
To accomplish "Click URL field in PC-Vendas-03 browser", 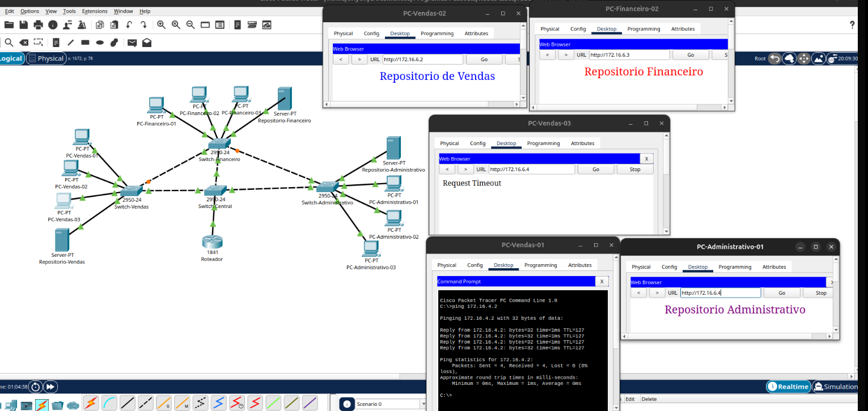I will [x=532, y=170].
